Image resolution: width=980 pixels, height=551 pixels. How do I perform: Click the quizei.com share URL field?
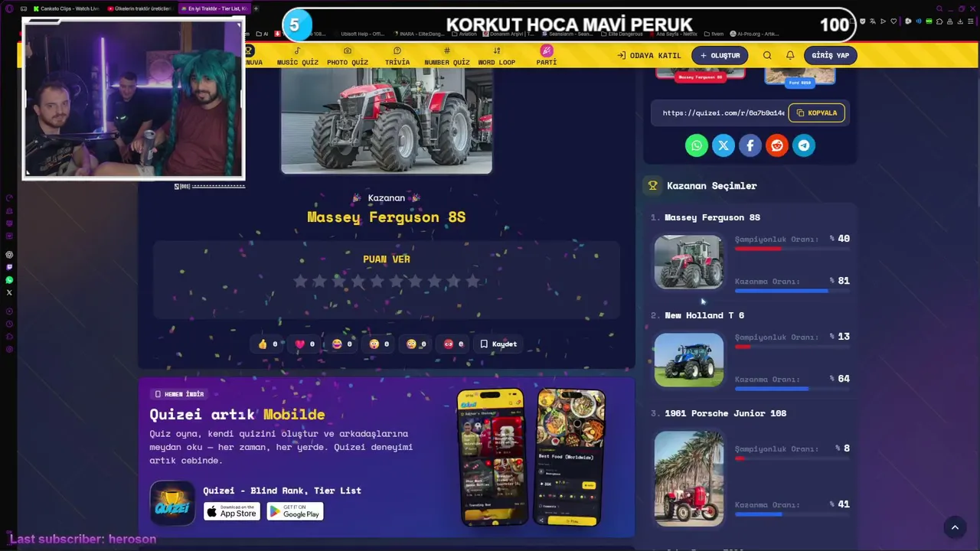coord(723,112)
